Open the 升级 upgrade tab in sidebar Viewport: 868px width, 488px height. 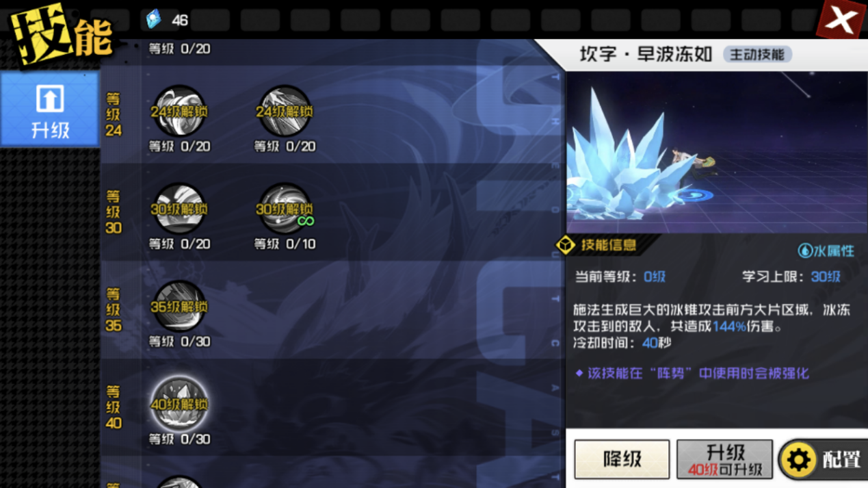tap(50, 110)
